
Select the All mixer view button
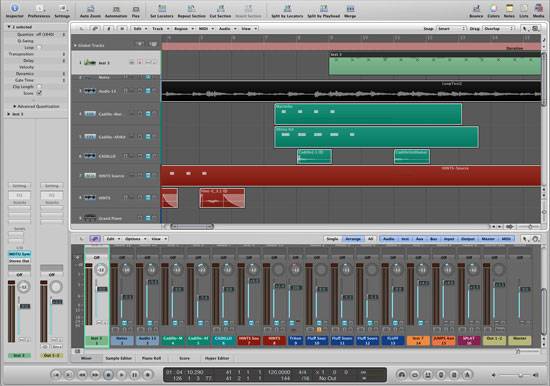(370, 239)
